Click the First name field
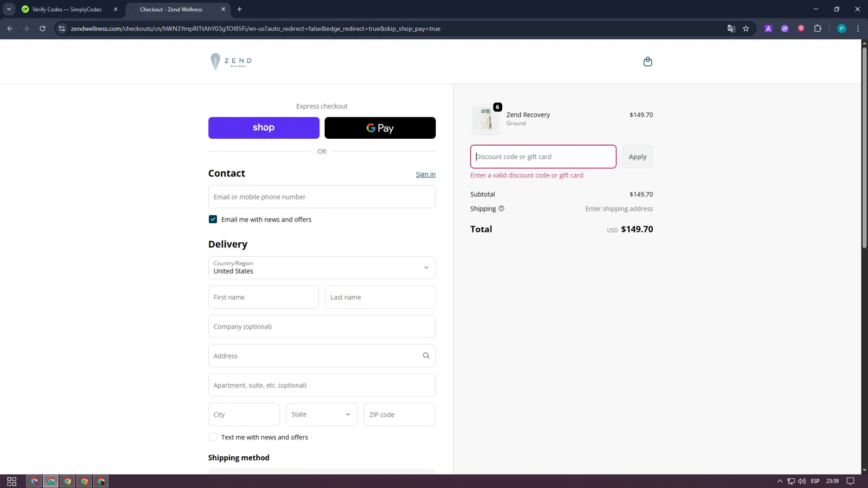This screenshot has width=868, height=488. click(x=263, y=297)
